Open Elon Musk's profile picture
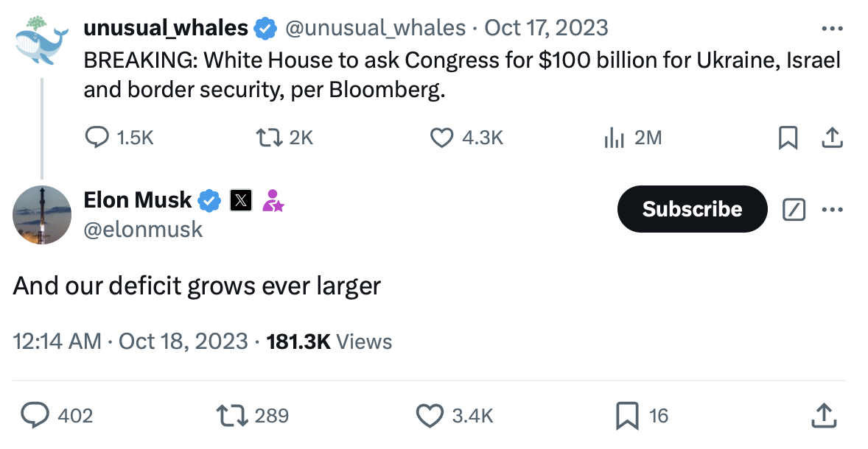This screenshot has height=449, width=868. [42, 214]
